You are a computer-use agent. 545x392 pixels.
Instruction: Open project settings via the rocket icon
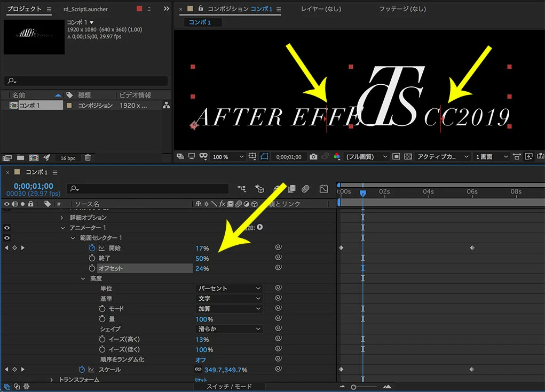(x=47, y=158)
